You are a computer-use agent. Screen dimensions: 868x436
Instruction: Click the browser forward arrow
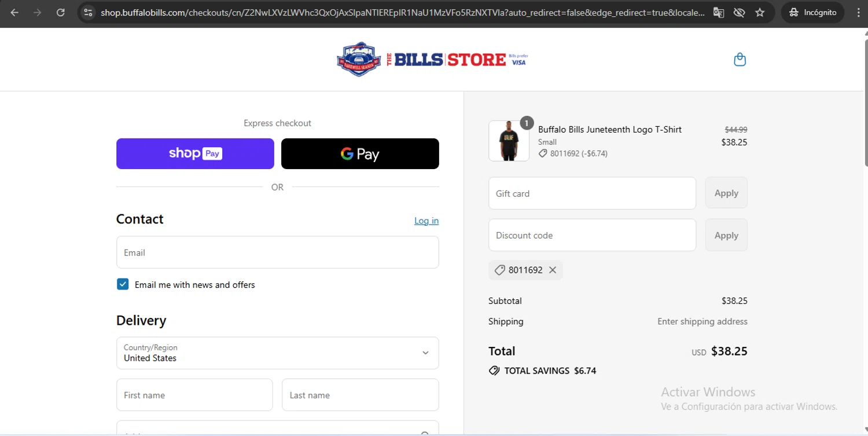tap(37, 12)
